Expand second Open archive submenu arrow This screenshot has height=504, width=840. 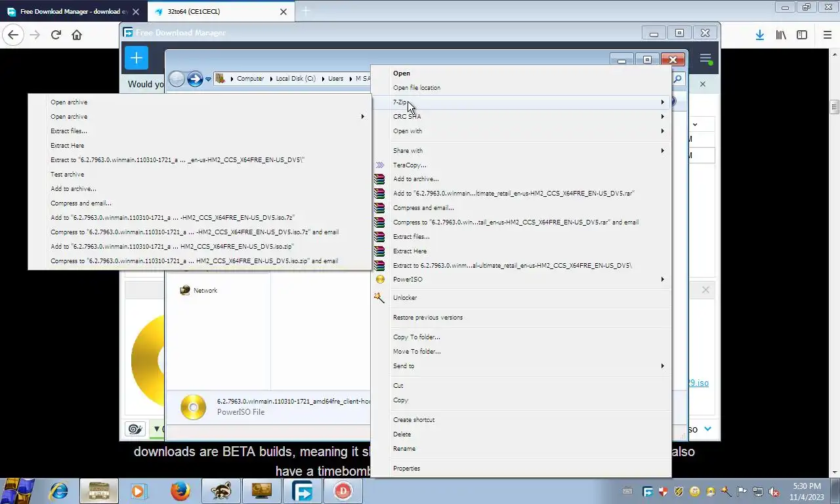click(362, 116)
